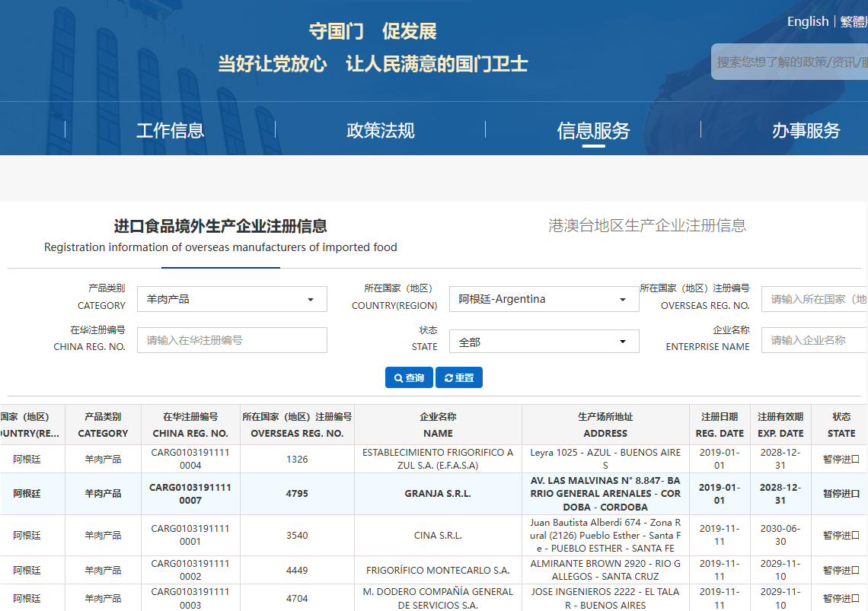This screenshot has height=611, width=868.
Task: Open the 信息服务 navigation menu
Action: pos(593,130)
